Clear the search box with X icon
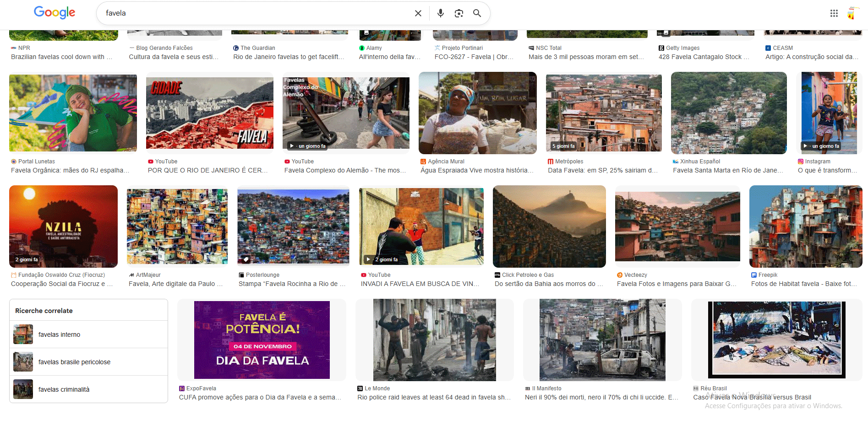Image resolution: width=868 pixels, height=426 pixels. tap(418, 13)
